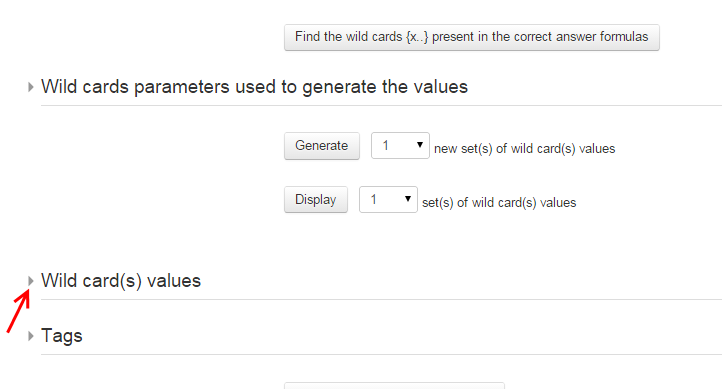Screen dimensions: 722x389
Task: Click Find the wild cards button
Action: 472,37
